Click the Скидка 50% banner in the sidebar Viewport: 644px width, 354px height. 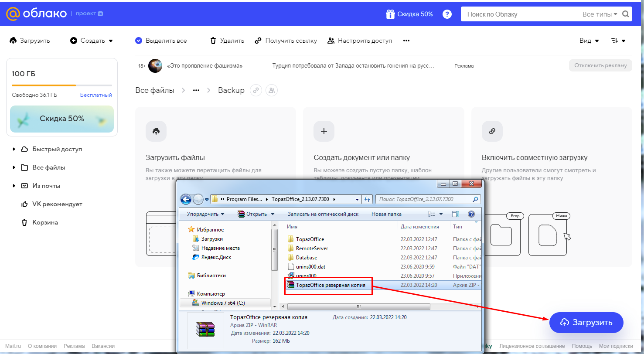(x=62, y=119)
